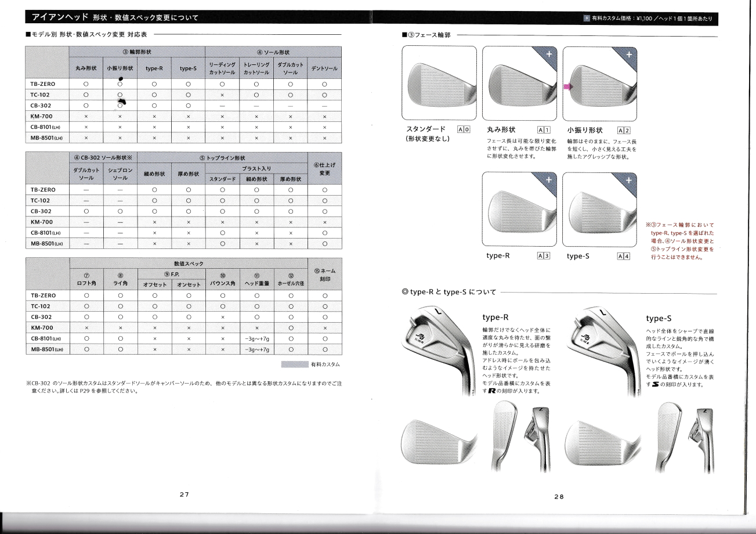Click the A0 code box next to スタンダード
This screenshot has height=534, width=756.
pos(463,129)
